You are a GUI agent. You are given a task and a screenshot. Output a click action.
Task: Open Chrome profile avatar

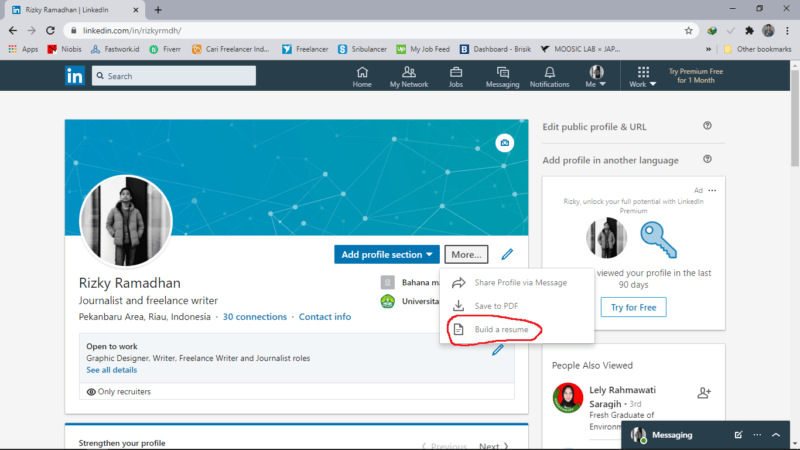tap(768, 31)
